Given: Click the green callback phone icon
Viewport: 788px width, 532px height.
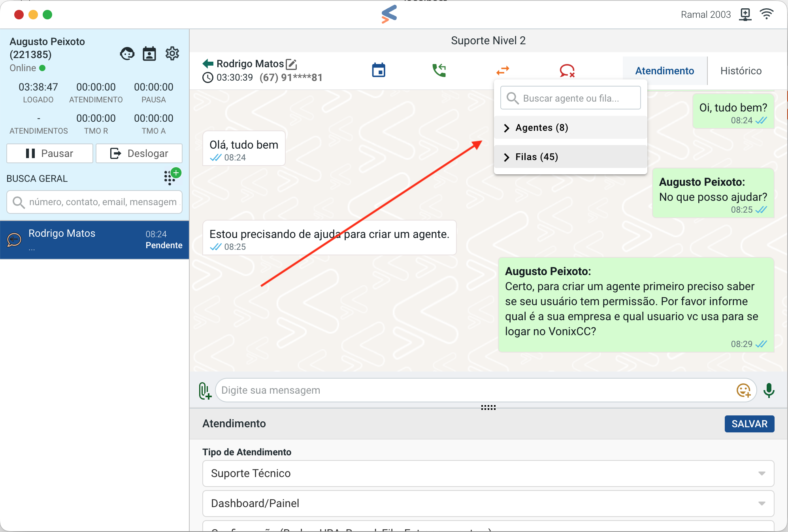Looking at the screenshot, I should point(439,70).
